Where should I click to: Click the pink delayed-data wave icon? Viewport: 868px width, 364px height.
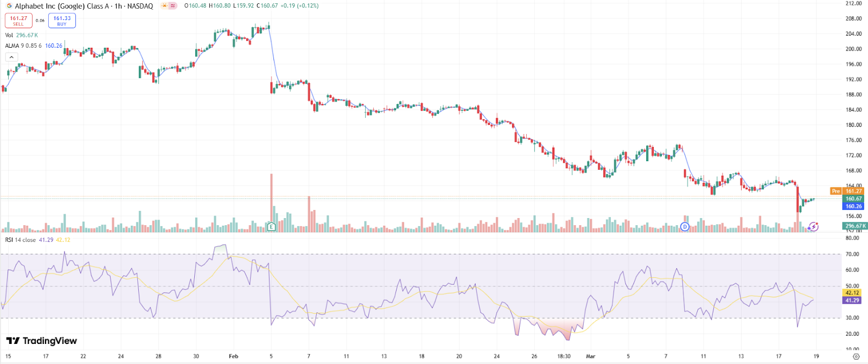[173, 6]
